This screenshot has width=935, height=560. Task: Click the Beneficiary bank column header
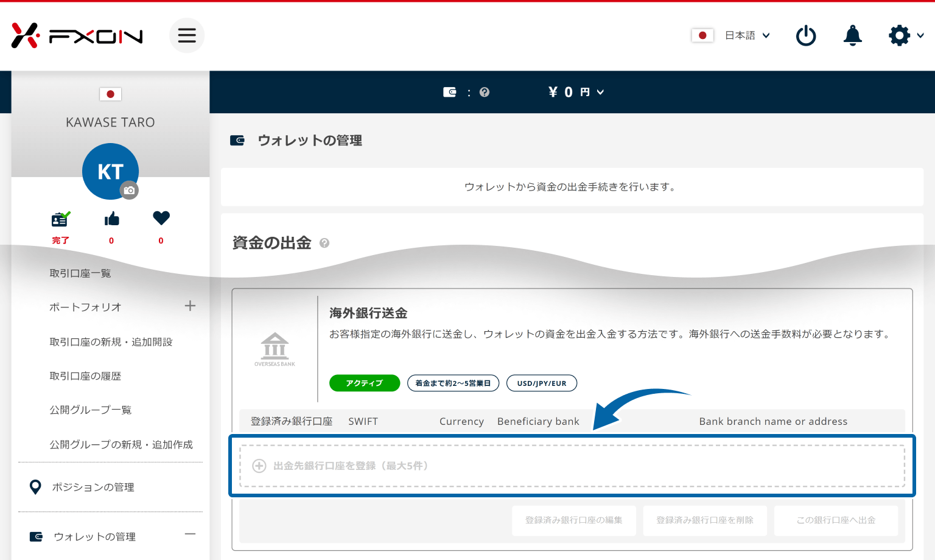538,421
